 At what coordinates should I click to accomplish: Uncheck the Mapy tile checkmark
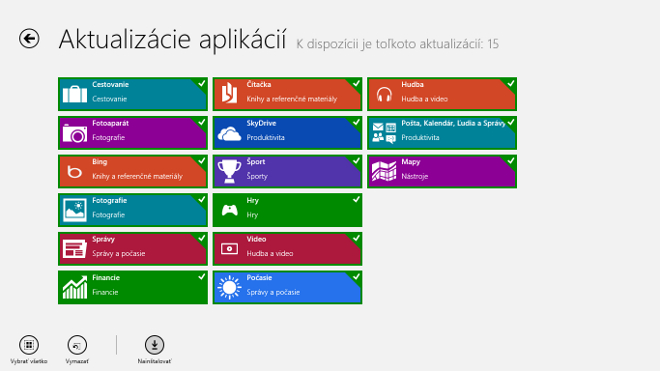coord(511,160)
